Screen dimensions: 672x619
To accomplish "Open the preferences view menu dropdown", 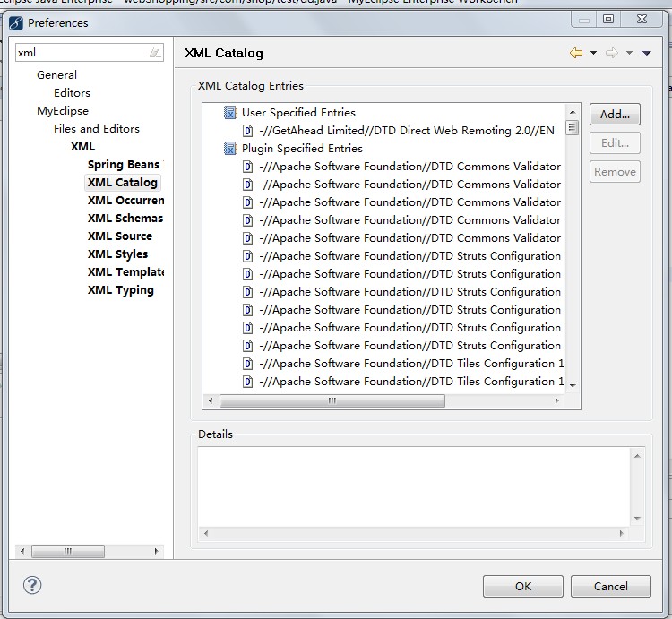I will (x=647, y=53).
